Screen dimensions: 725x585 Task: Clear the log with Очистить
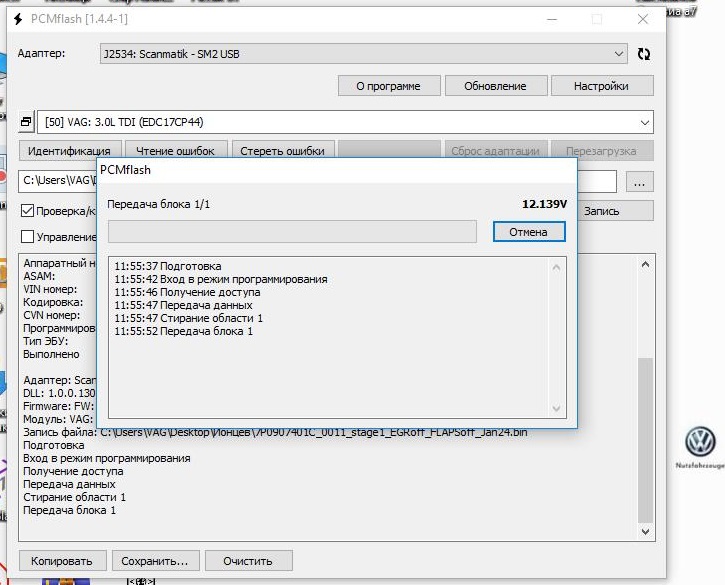tap(248, 561)
